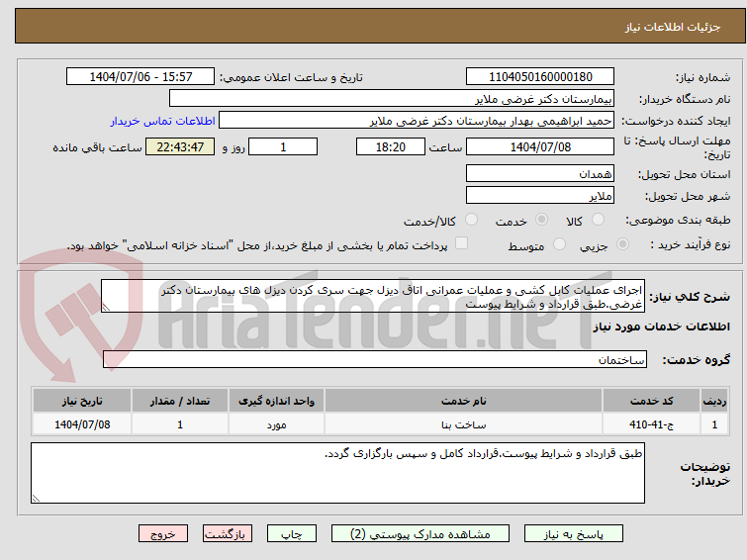Select the متوسط purchase type radio

point(559,244)
